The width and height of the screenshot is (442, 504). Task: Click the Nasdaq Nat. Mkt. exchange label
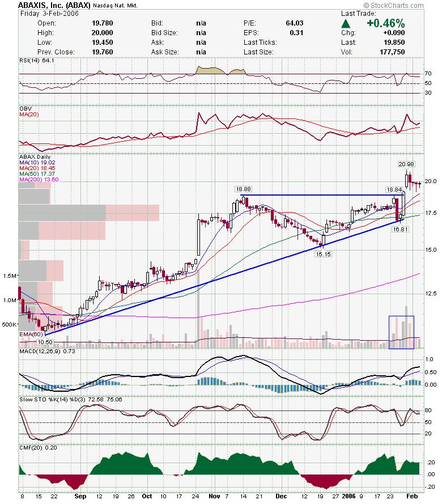click(x=116, y=6)
